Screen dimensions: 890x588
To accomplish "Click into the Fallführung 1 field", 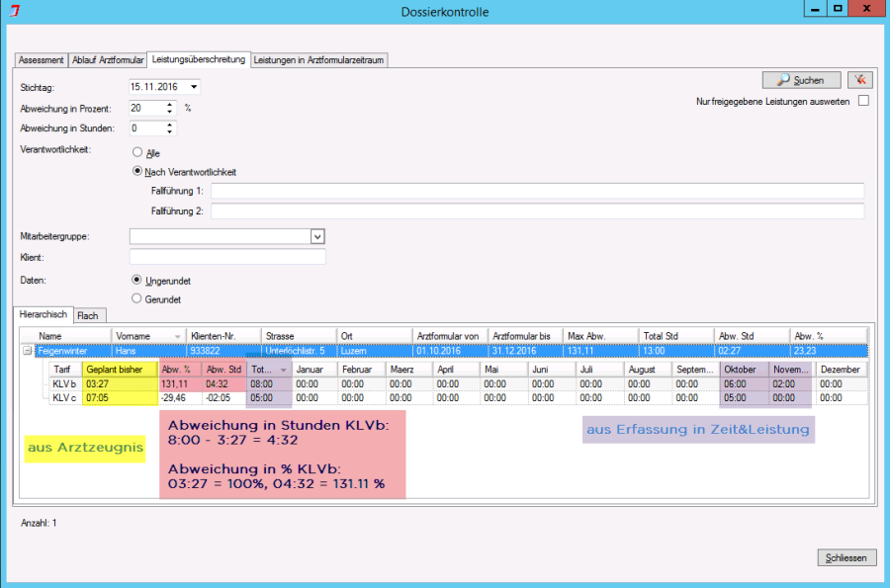I will pyautogui.click(x=537, y=191).
